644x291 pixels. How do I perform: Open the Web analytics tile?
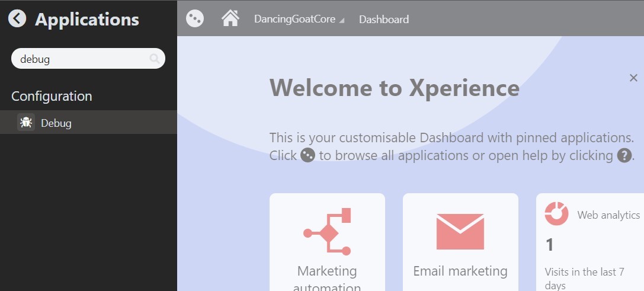point(589,242)
